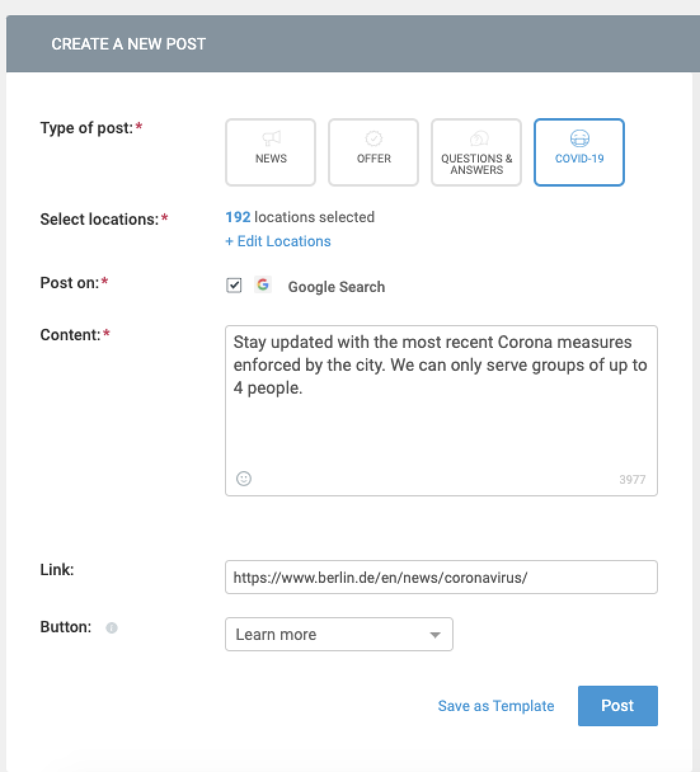
Task: Click the Post button
Action: (x=618, y=706)
